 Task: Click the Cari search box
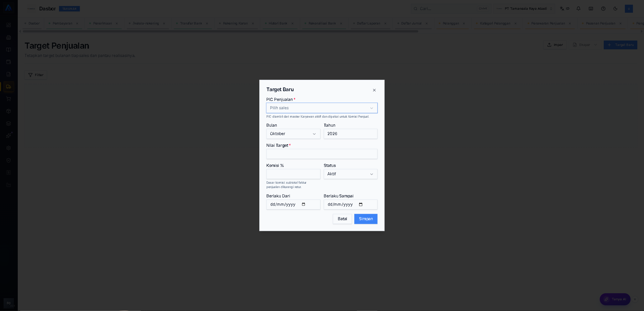[451, 9]
